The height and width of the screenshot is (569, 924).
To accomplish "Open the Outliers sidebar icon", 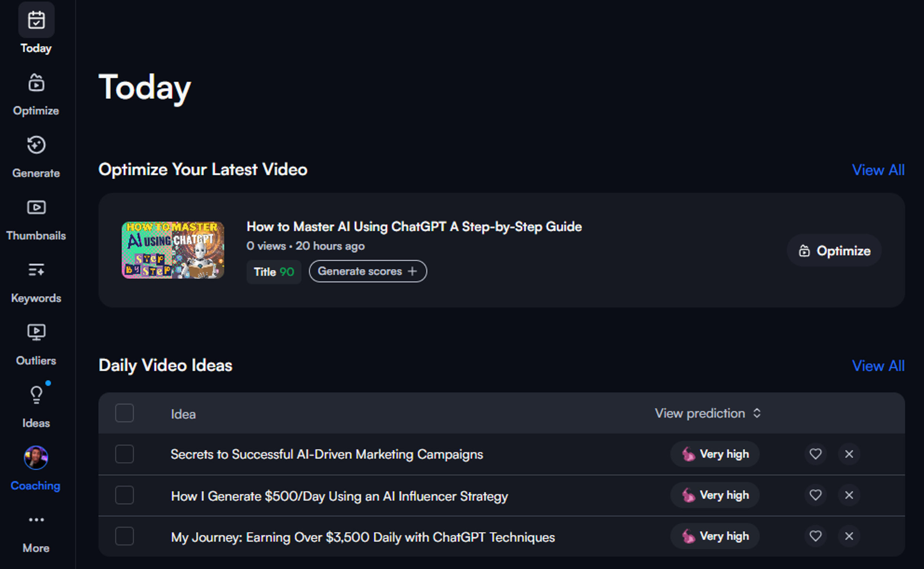I will click(36, 332).
